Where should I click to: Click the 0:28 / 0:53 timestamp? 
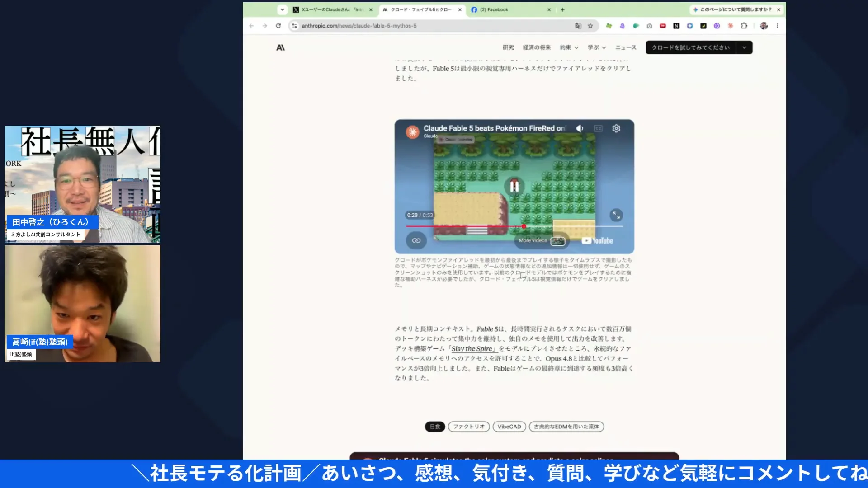click(x=420, y=215)
